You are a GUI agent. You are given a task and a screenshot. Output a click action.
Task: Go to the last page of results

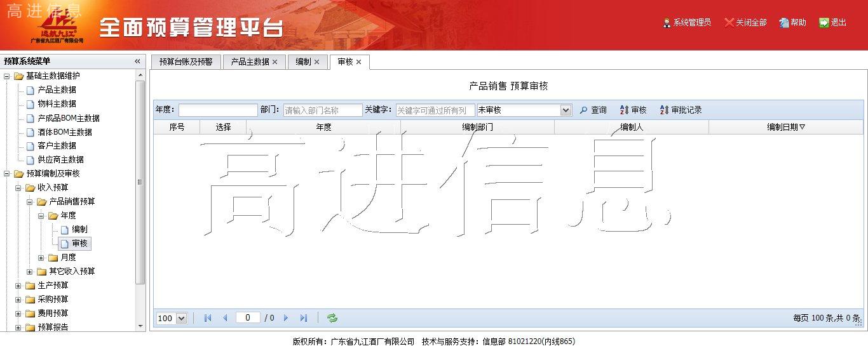click(304, 318)
